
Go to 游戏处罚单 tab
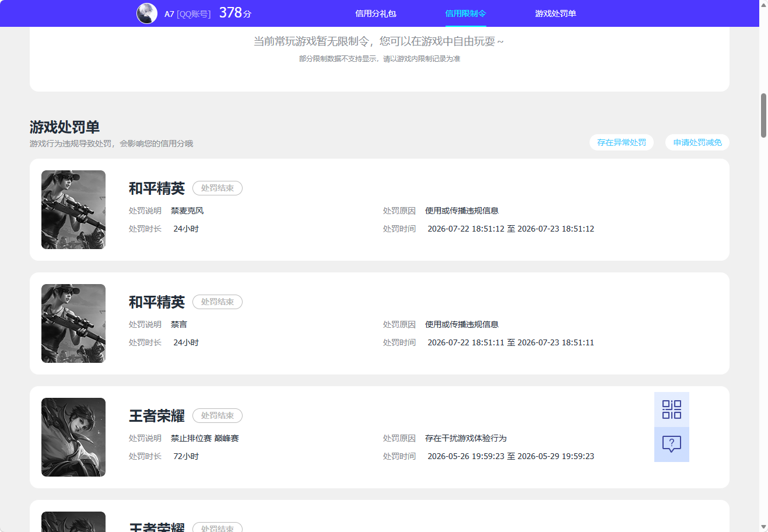pyautogui.click(x=555, y=13)
